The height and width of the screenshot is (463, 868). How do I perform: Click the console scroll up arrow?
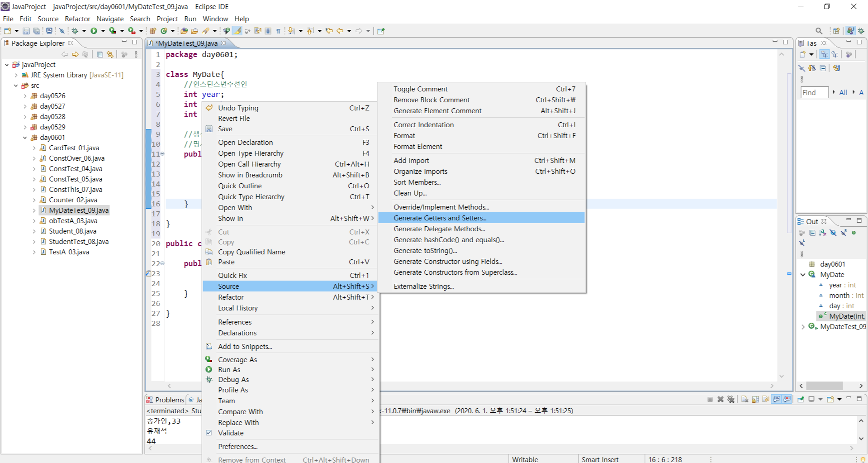coord(861,421)
